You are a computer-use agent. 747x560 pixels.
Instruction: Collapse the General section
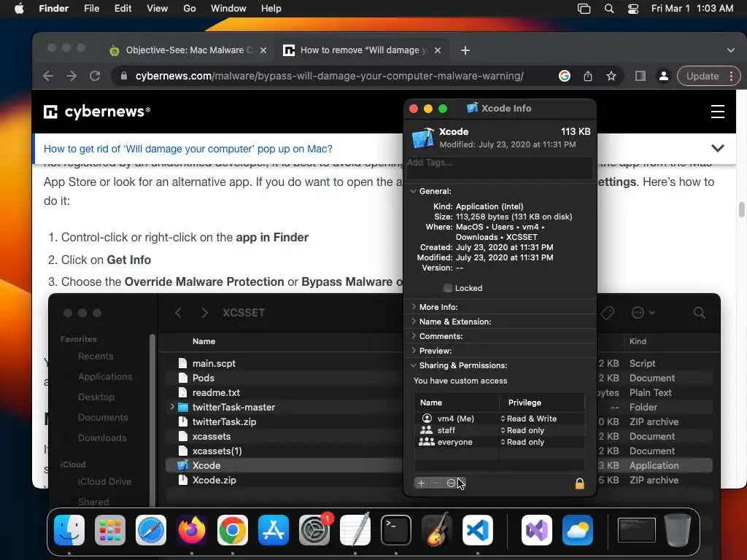point(414,191)
